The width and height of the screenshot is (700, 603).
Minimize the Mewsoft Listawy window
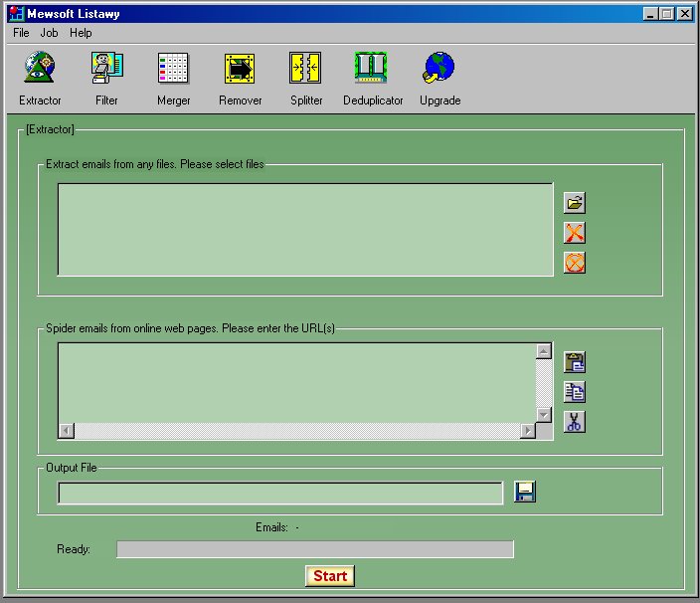coord(650,14)
